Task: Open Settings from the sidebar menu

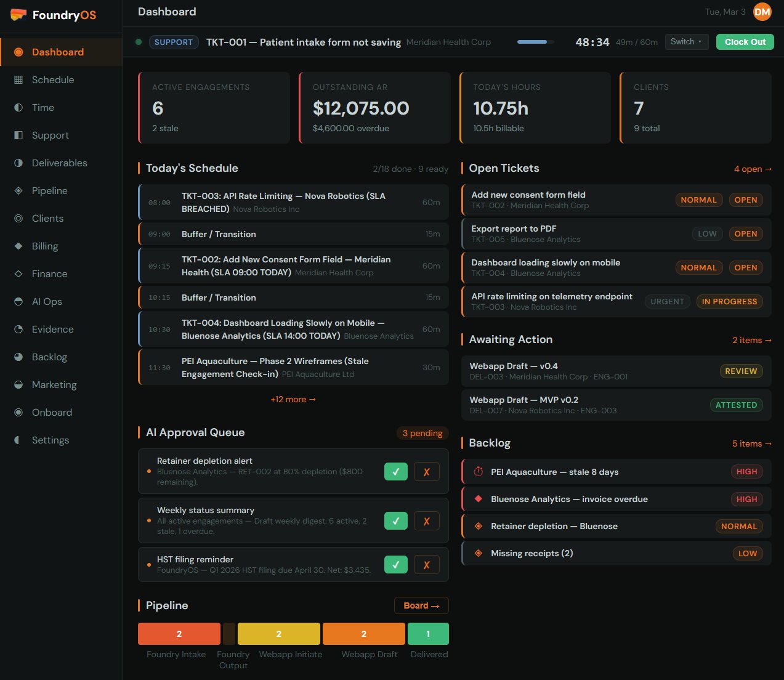Action: pos(51,440)
